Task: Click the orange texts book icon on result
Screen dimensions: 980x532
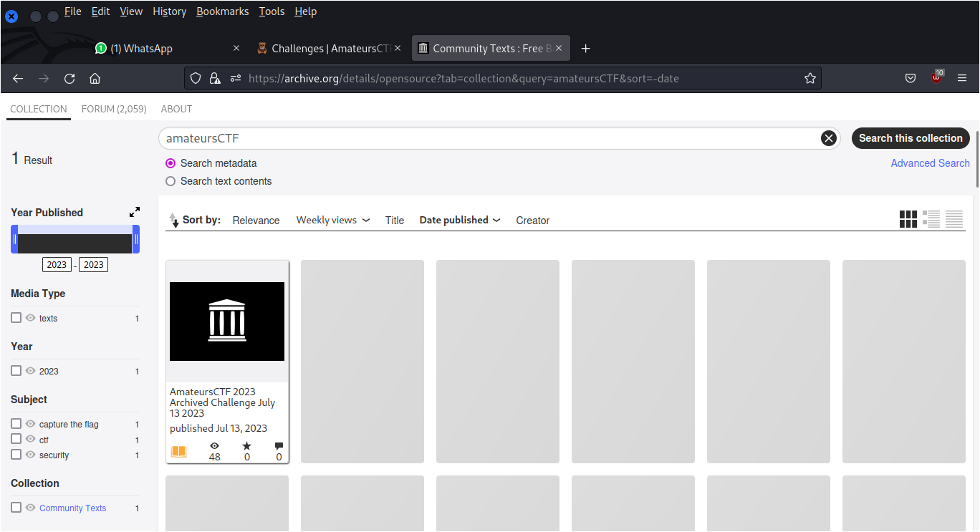Action: click(178, 452)
